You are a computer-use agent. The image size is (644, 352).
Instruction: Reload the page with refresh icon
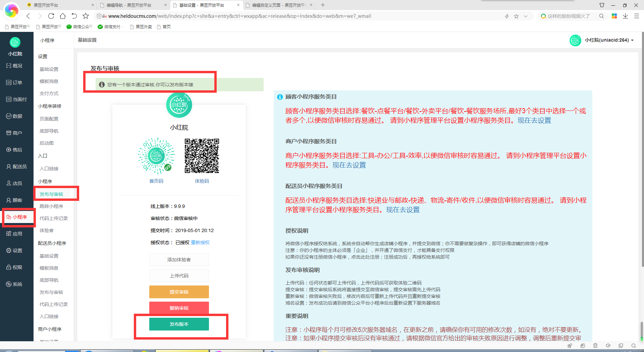[x=51, y=16]
